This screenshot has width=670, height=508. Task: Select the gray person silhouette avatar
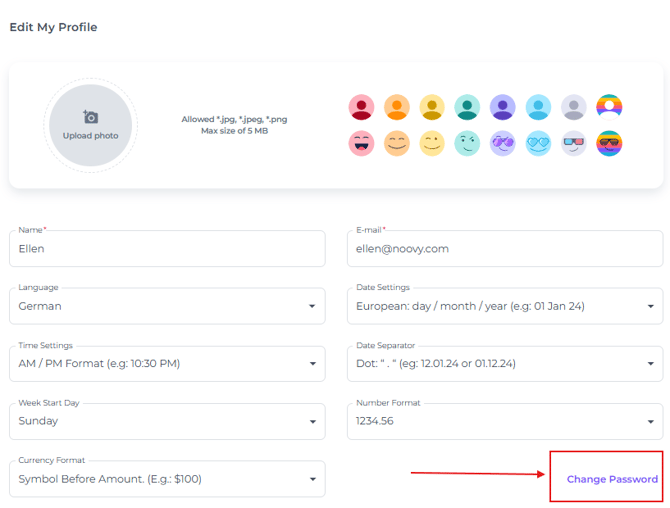click(x=573, y=107)
